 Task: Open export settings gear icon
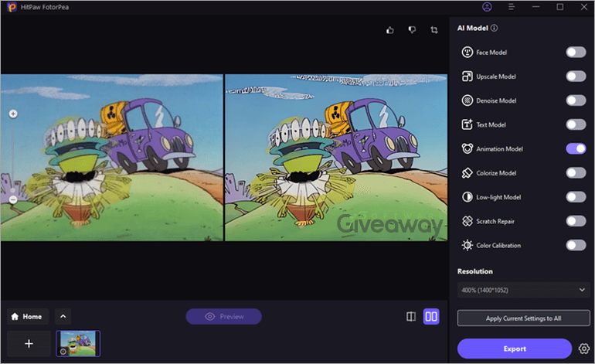click(x=584, y=349)
